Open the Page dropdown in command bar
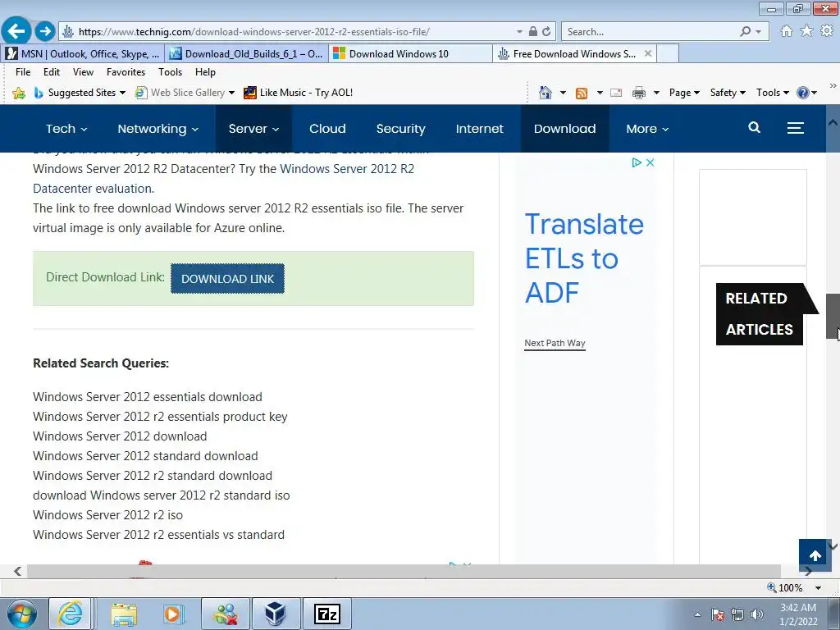Image resolution: width=840 pixels, height=630 pixels. (684, 93)
